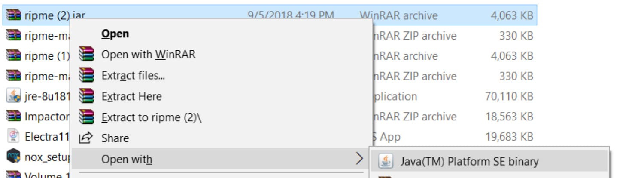The image size is (644, 178).
Task: Click the ripme (1) archive file icon
Action: point(13,55)
